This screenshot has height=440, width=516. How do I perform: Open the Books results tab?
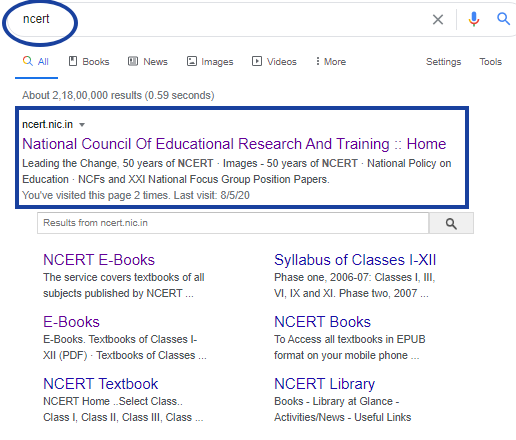coord(89,62)
